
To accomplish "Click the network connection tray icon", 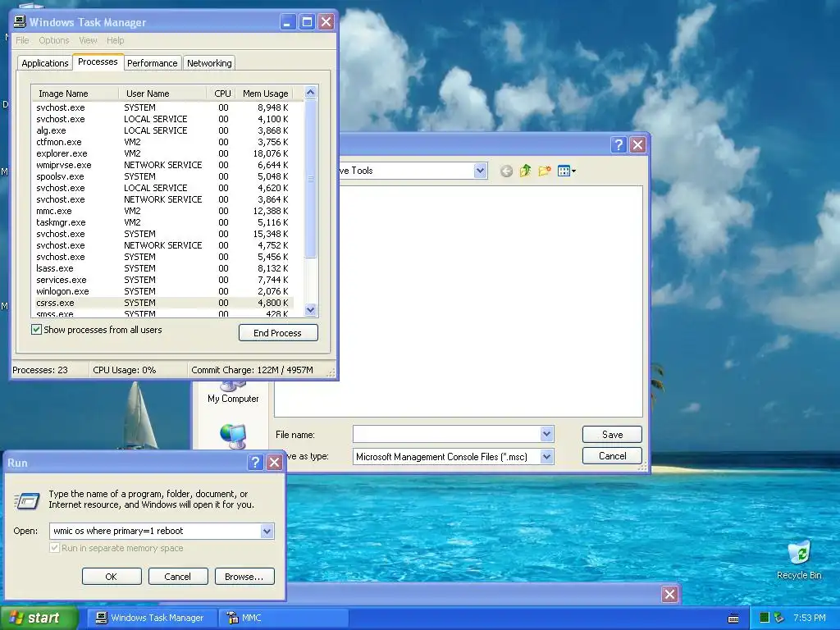I will (779, 618).
